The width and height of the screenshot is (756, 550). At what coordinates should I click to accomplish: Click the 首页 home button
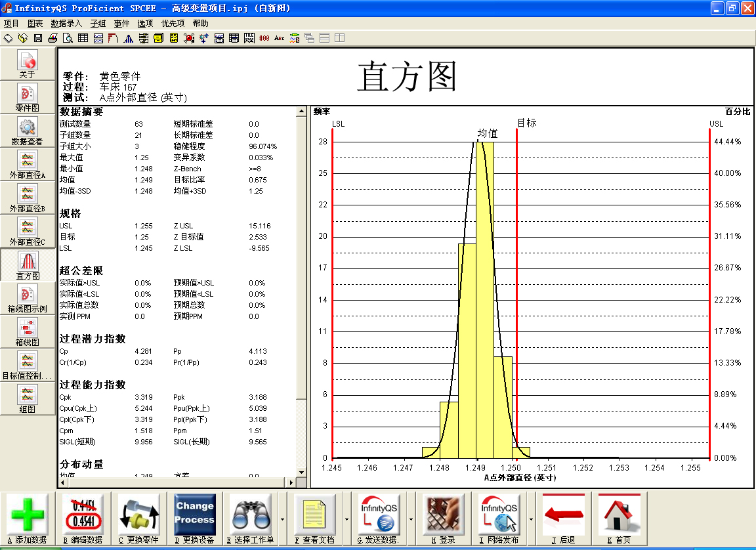coord(619,518)
